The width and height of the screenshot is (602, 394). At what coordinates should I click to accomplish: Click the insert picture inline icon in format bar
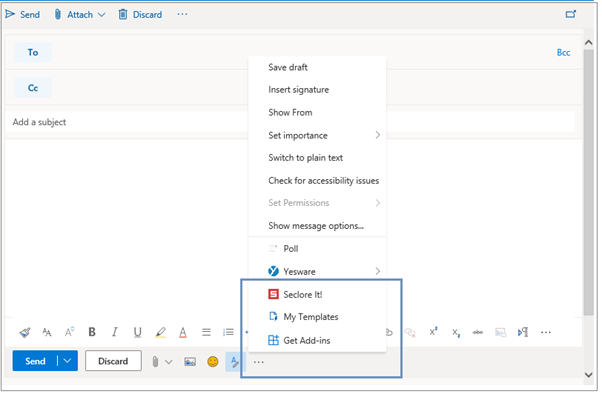pos(500,332)
